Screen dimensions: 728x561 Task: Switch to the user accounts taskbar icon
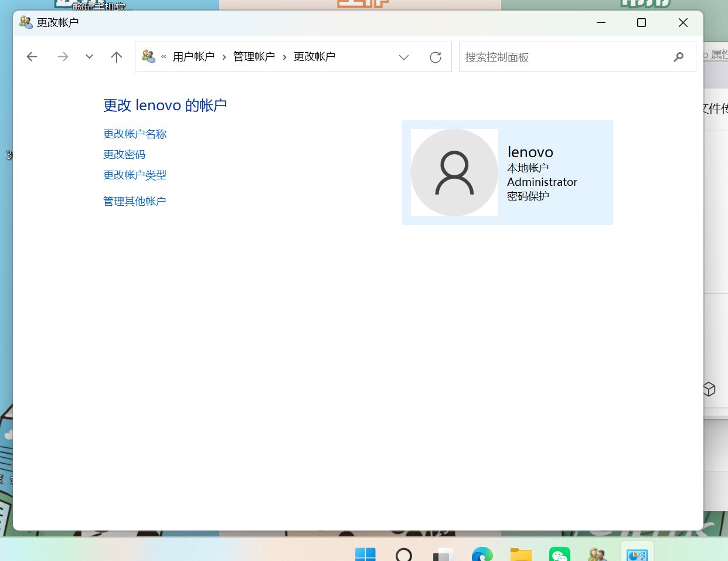click(x=598, y=554)
